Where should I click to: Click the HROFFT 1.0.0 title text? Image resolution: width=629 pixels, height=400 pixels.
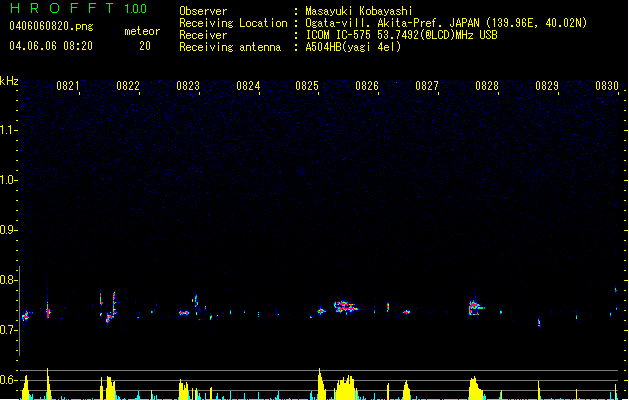[x=79, y=8]
